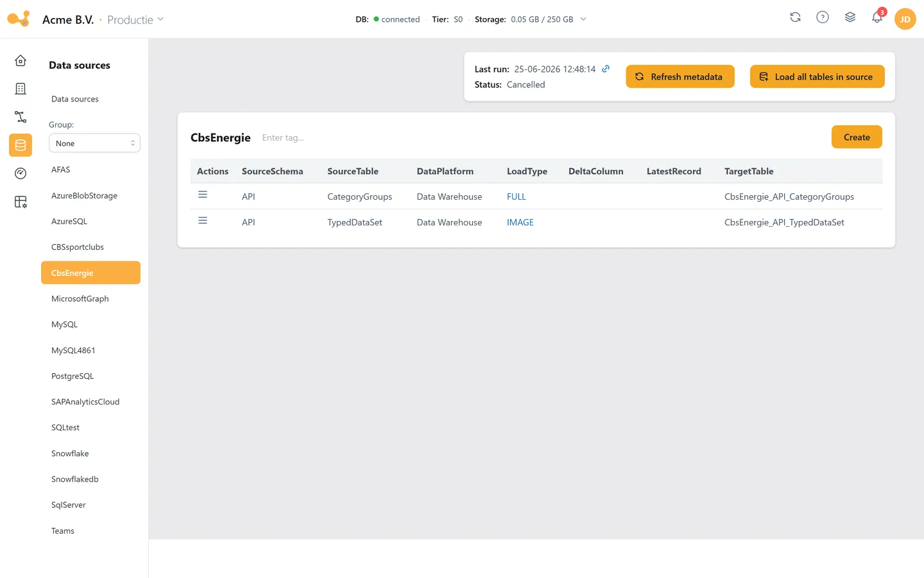Open the data flow icon in sidebar
The image size is (924, 578).
coord(21,117)
